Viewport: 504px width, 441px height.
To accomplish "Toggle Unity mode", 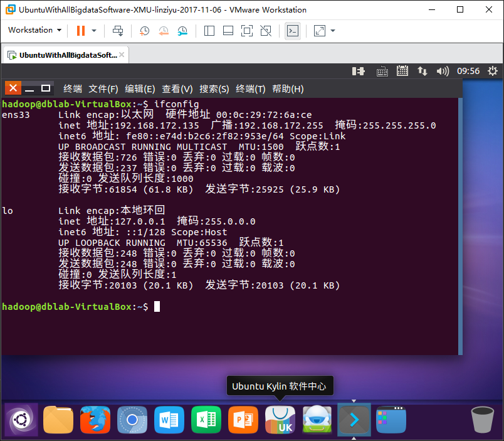I will click(266, 31).
